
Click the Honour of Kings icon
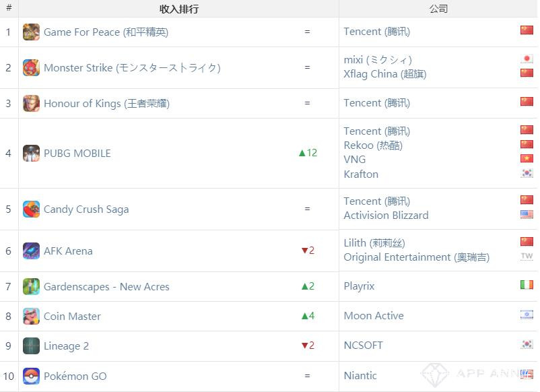(x=31, y=103)
